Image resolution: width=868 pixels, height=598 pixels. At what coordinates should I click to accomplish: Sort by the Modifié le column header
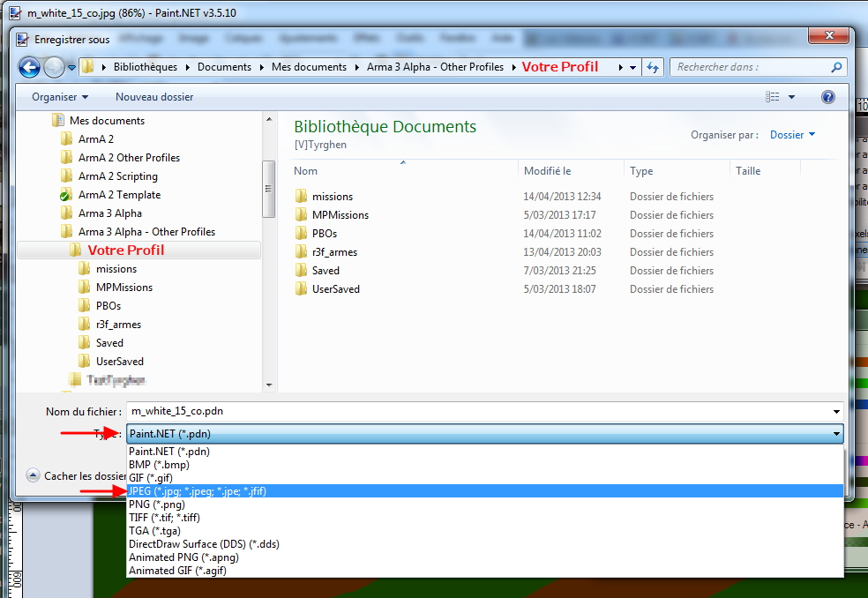pos(548,171)
